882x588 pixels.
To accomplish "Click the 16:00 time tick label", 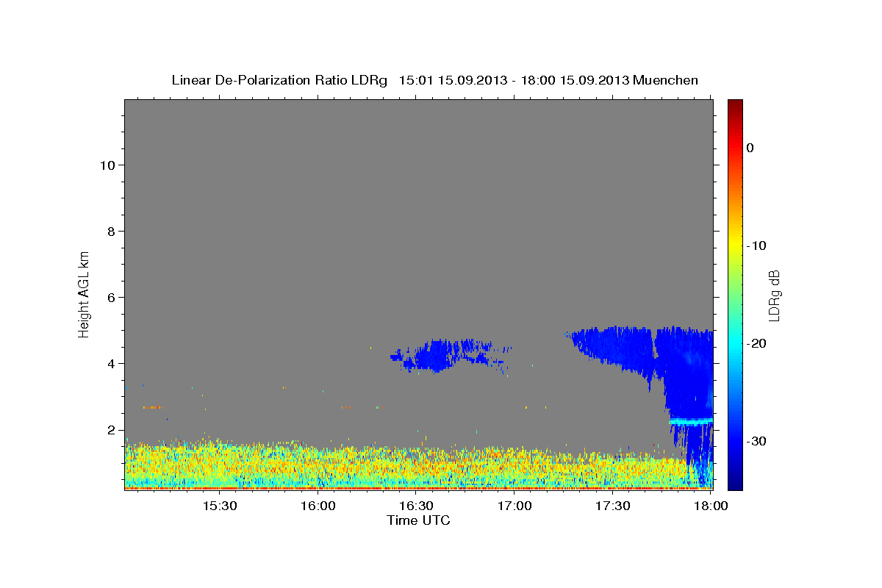I will pyautogui.click(x=318, y=506).
